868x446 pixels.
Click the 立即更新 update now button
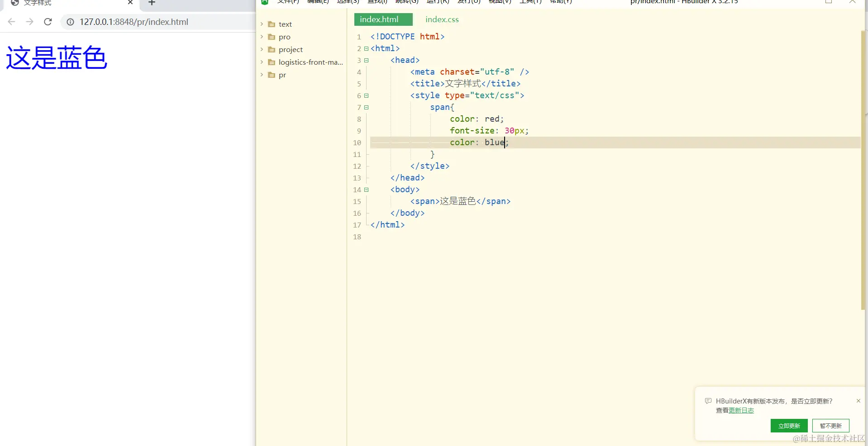[789, 426]
